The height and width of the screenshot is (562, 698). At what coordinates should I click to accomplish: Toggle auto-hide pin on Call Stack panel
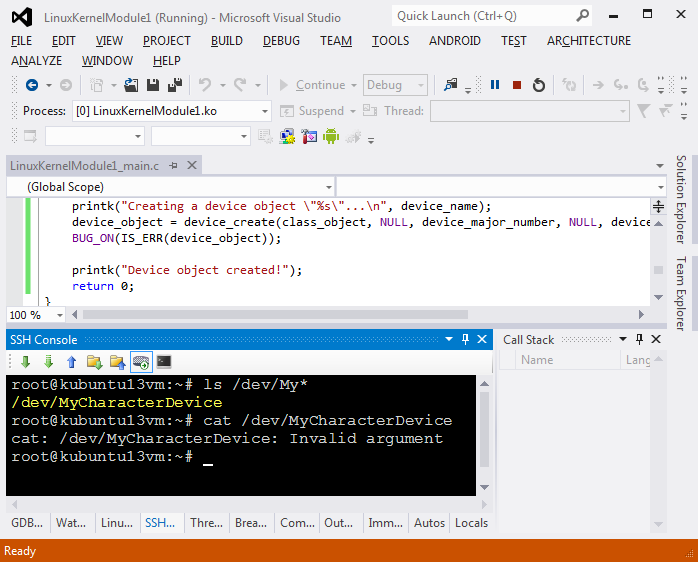pyautogui.click(x=639, y=339)
